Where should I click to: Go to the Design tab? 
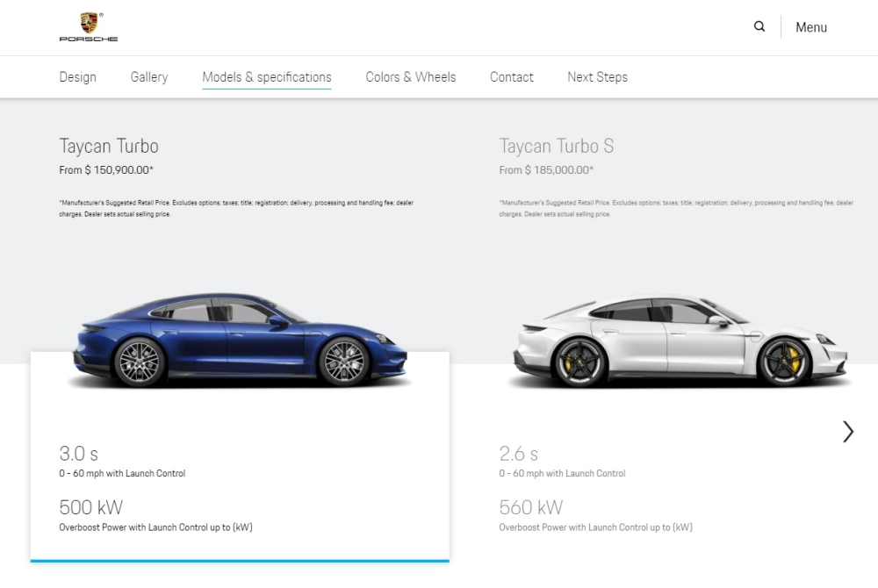(x=78, y=76)
